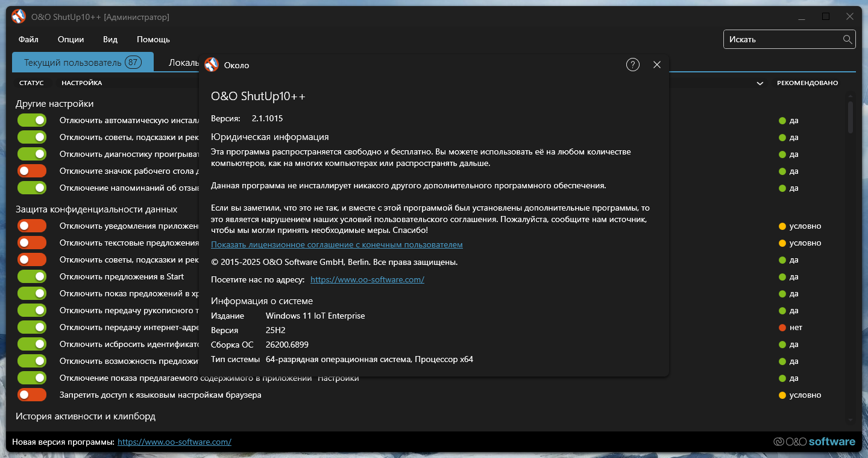This screenshot has width=868, height=458.
Task: Open the Опции menu
Action: 71,39
